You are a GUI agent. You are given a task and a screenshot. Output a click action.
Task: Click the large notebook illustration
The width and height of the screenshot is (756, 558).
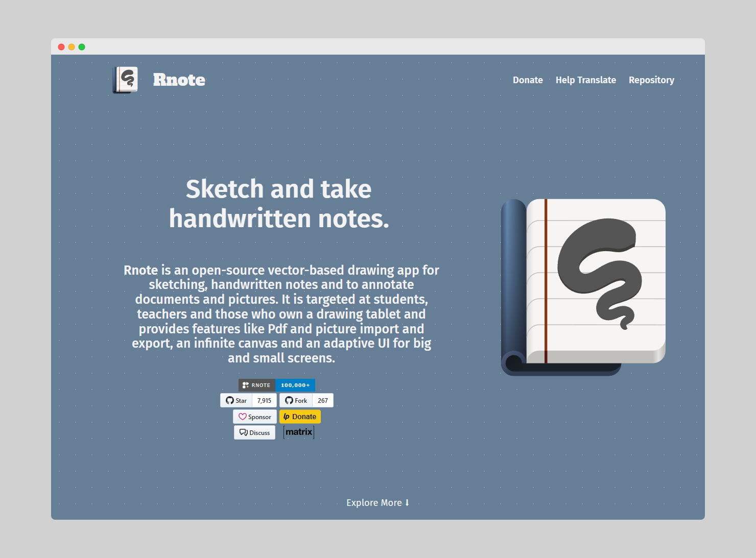[583, 287]
